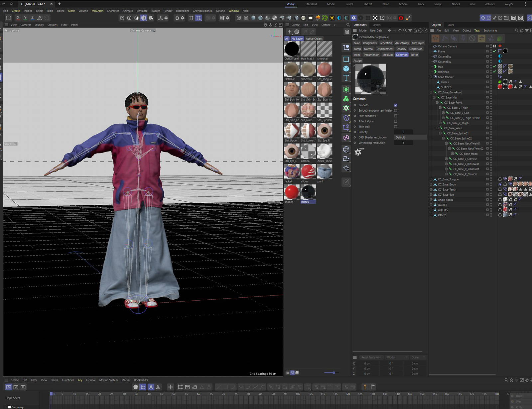532x409 pixels.
Task: Collapse the head tracker object
Action: [x=431, y=77]
